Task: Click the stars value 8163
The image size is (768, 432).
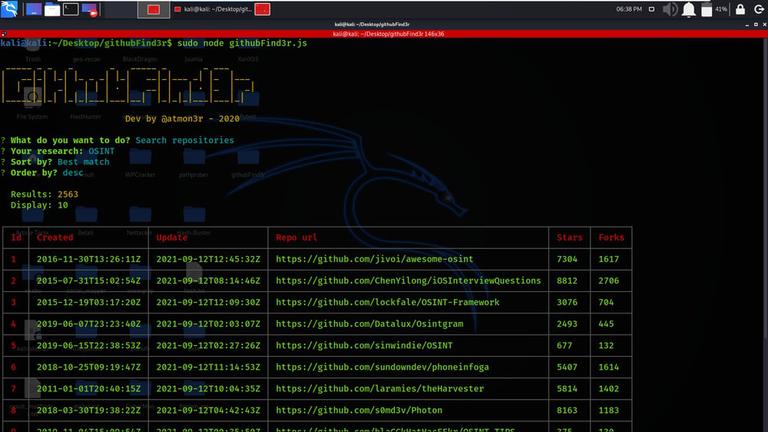Action: 567,409
